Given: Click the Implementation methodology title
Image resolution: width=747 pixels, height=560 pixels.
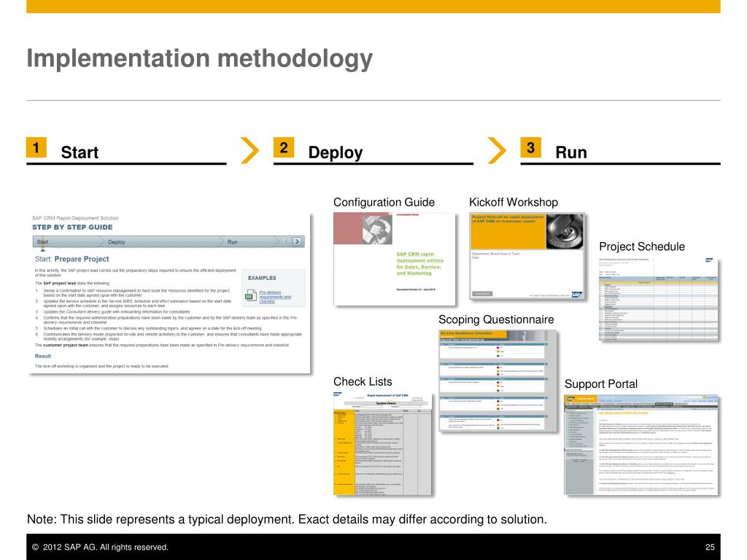Looking at the screenshot, I should click(200, 59).
